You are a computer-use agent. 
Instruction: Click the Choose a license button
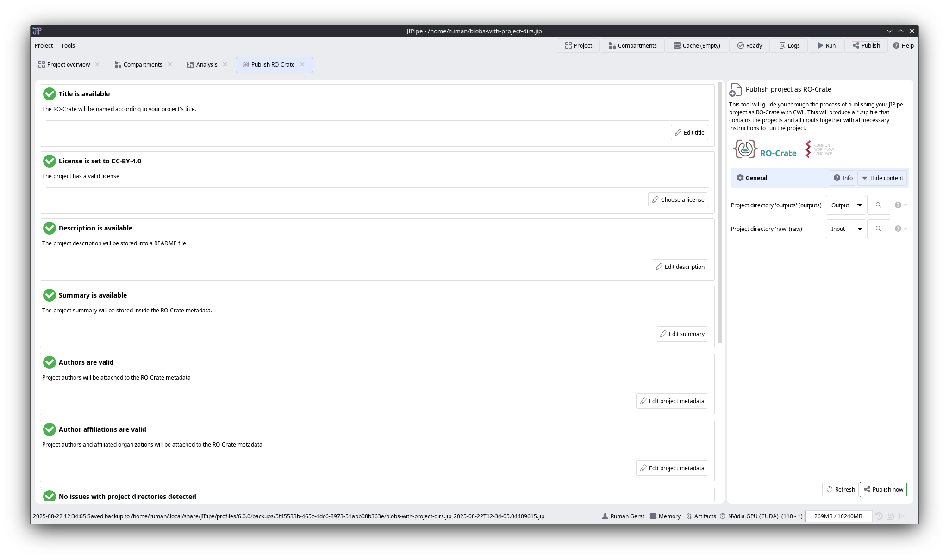pos(678,199)
